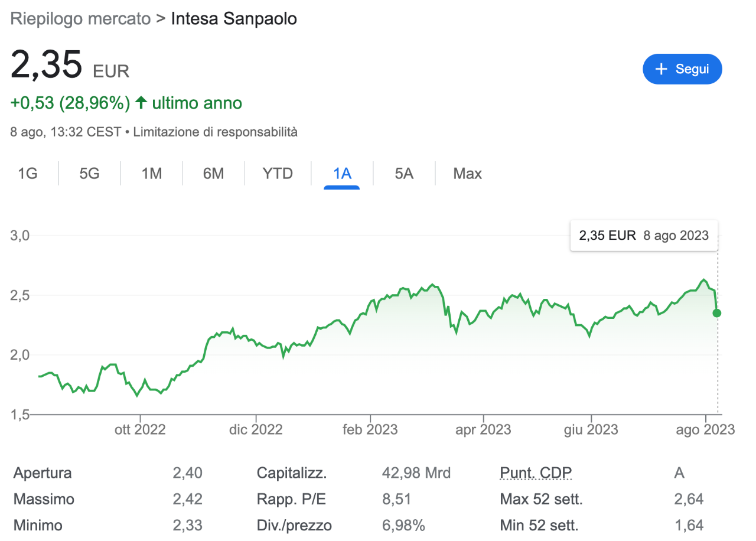The image size is (756, 541).
Task: Switch to the 5G time range
Action: 90,174
